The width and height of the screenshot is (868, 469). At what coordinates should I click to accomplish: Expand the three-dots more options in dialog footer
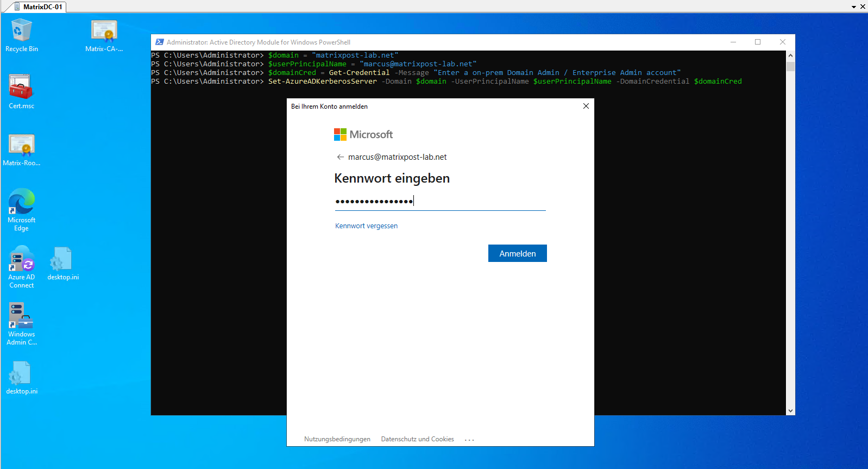469,440
